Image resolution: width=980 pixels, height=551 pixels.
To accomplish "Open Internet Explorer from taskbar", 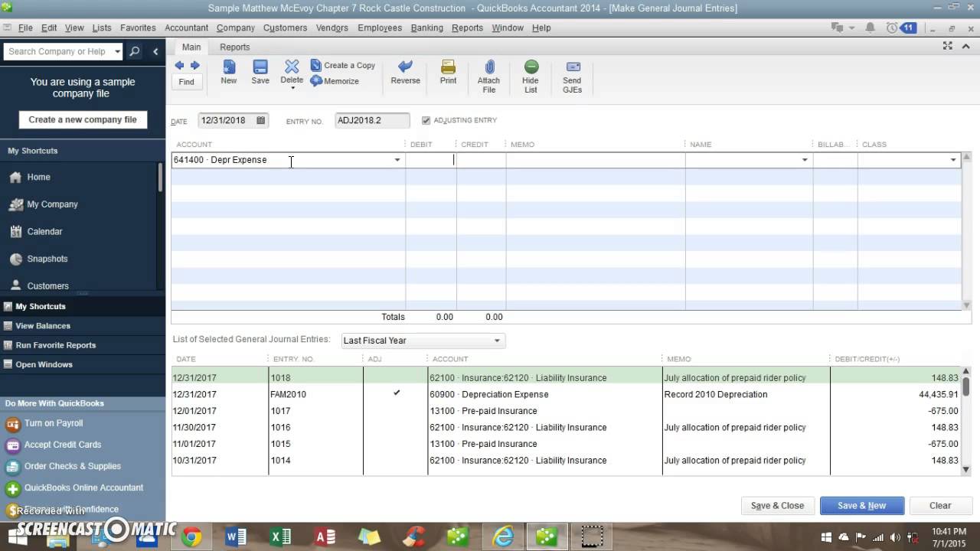I will (502, 537).
